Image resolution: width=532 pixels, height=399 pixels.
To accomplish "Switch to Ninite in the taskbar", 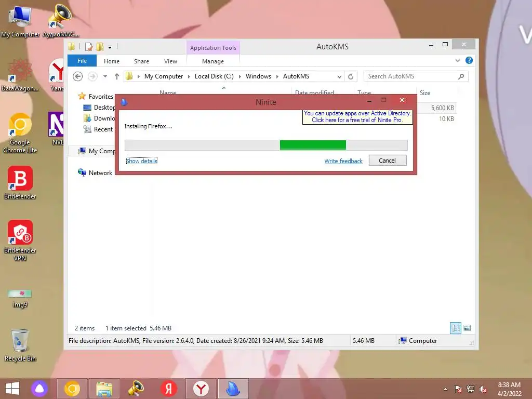I will coord(233,389).
